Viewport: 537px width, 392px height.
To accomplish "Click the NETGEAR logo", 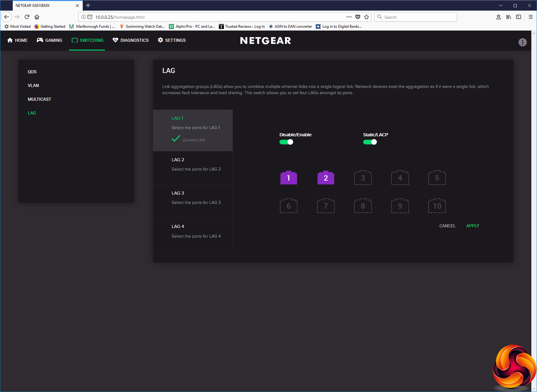I will (266, 41).
